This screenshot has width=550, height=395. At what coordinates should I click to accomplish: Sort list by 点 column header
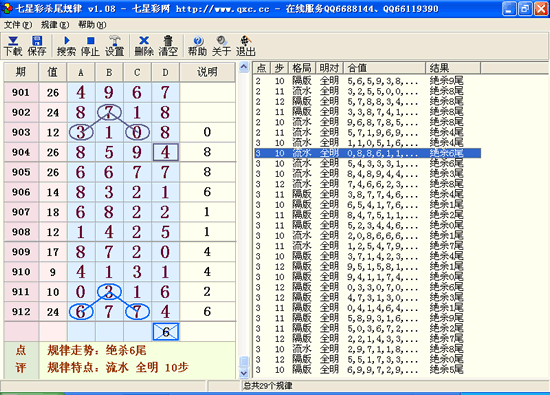pos(262,68)
